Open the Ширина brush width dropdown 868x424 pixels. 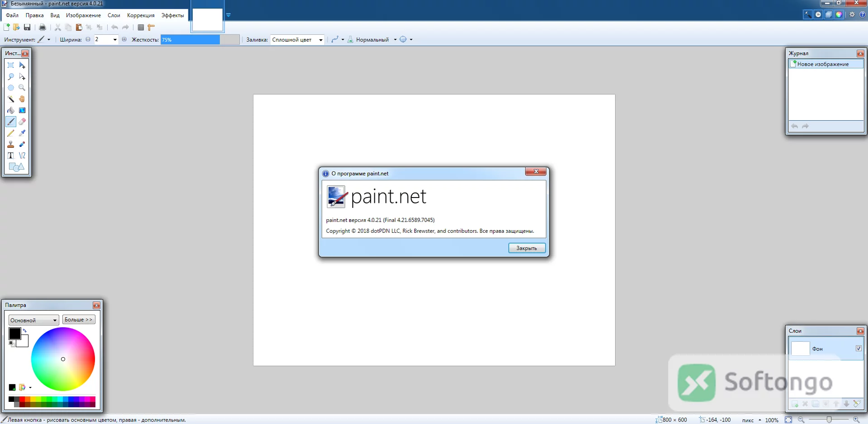[x=115, y=40]
